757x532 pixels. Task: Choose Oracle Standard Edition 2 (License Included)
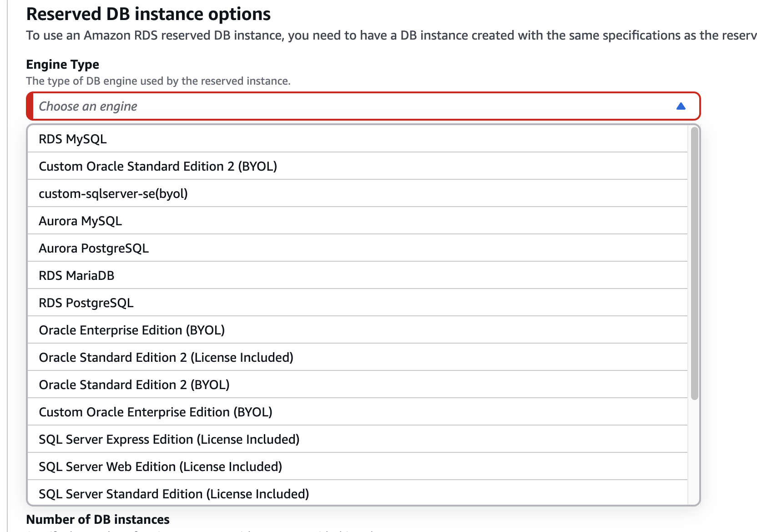pos(166,357)
